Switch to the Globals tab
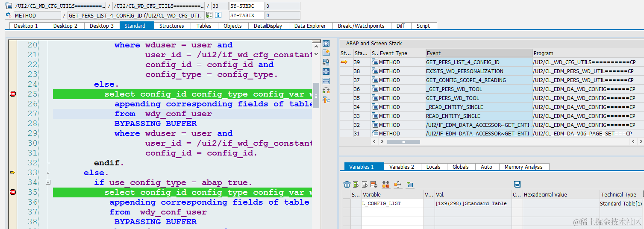 click(461, 167)
